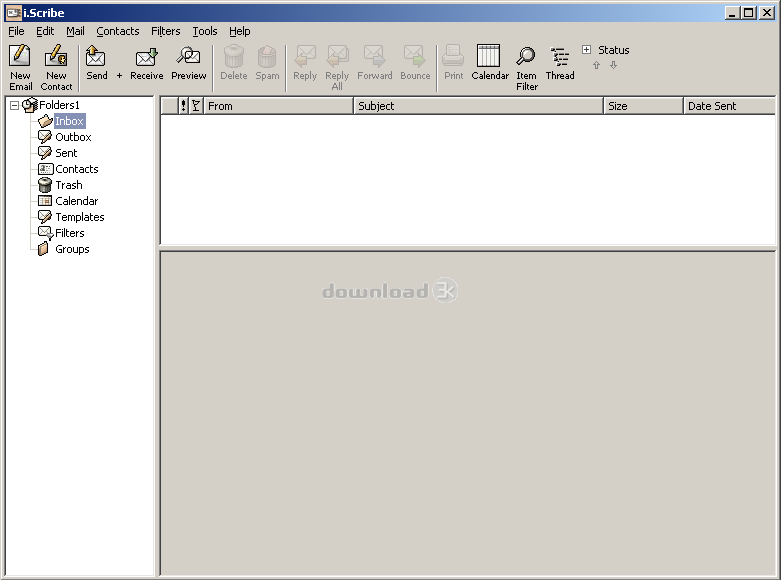Viewport: 781px width, 580px height.
Task: Open the Tools menu
Action: [x=205, y=31]
